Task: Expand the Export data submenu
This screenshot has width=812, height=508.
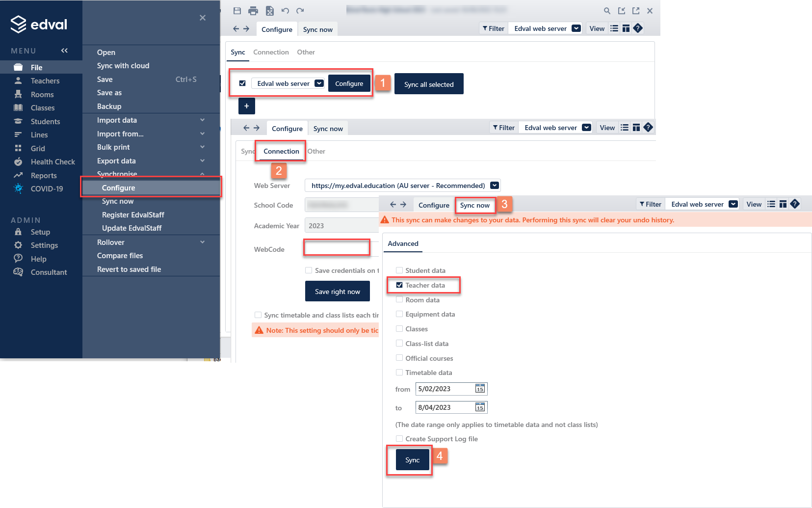Action: coord(202,161)
